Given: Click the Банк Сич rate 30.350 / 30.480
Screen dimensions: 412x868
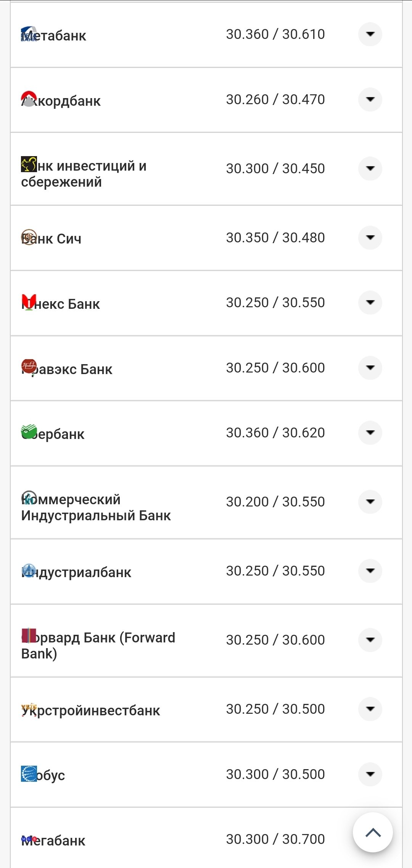Looking at the screenshot, I should (275, 237).
